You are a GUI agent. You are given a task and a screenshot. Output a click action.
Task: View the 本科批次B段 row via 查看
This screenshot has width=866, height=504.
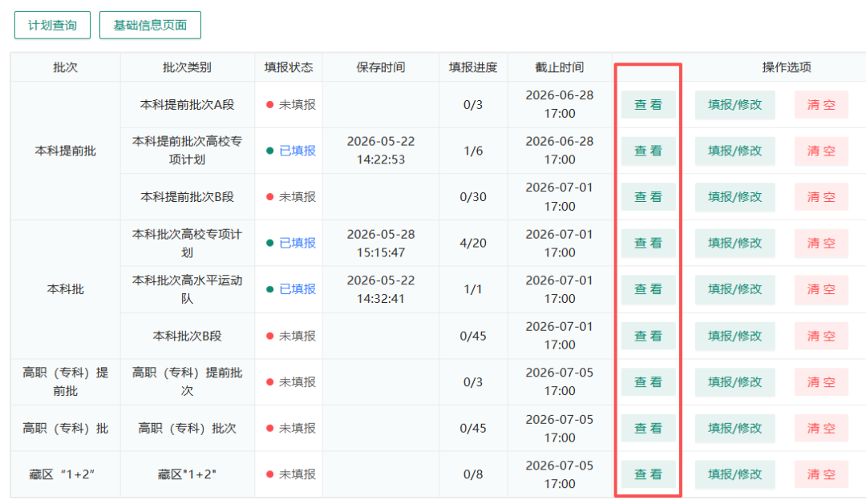coord(648,336)
